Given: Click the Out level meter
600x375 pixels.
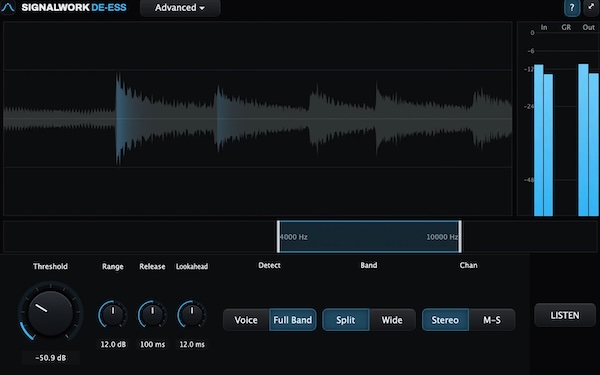Looking at the screenshot, I should [589, 140].
